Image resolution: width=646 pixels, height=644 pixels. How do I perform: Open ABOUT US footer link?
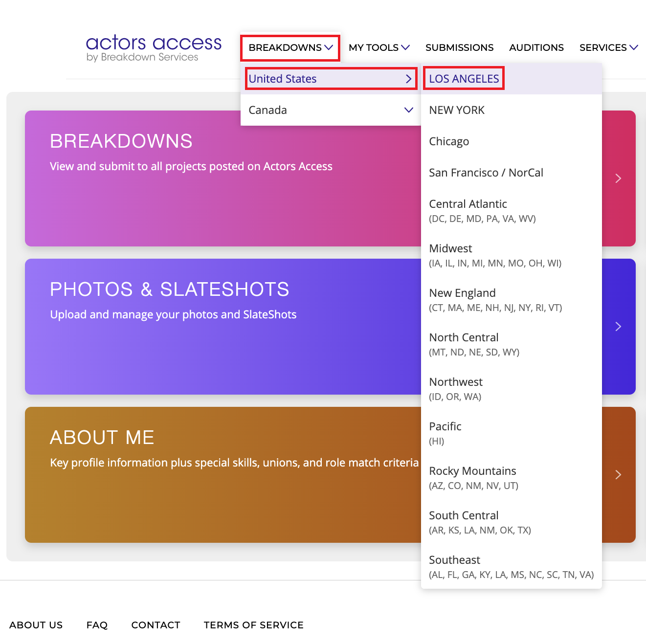pyautogui.click(x=36, y=625)
